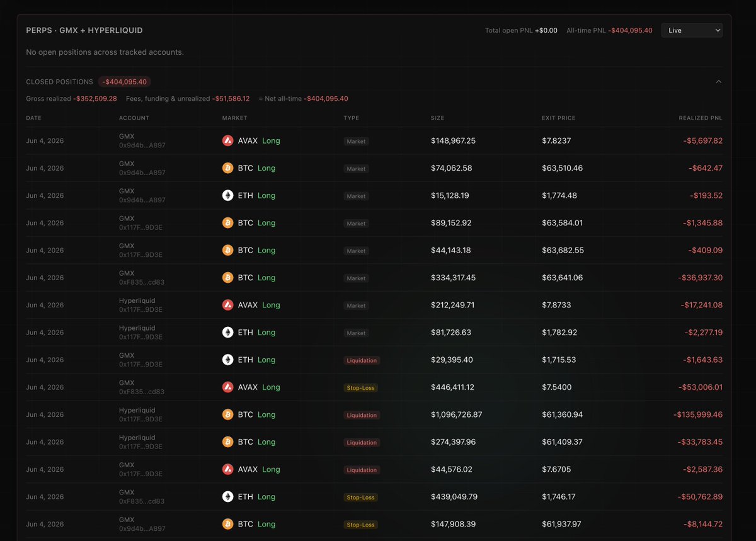Click the BTC icon in the $74,062.58 row
The height and width of the screenshot is (541, 756).
point(227,168)
